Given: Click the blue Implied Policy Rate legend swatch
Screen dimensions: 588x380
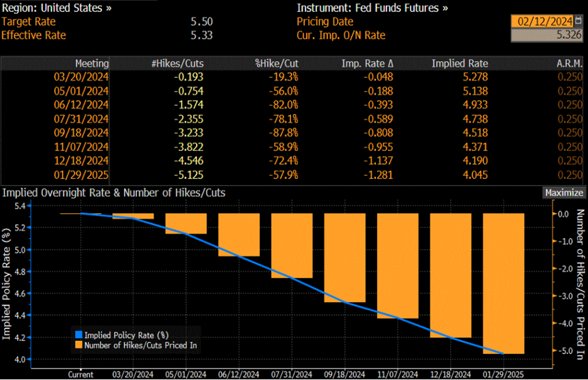Looking at the screenshot, I should coord(78,335).
